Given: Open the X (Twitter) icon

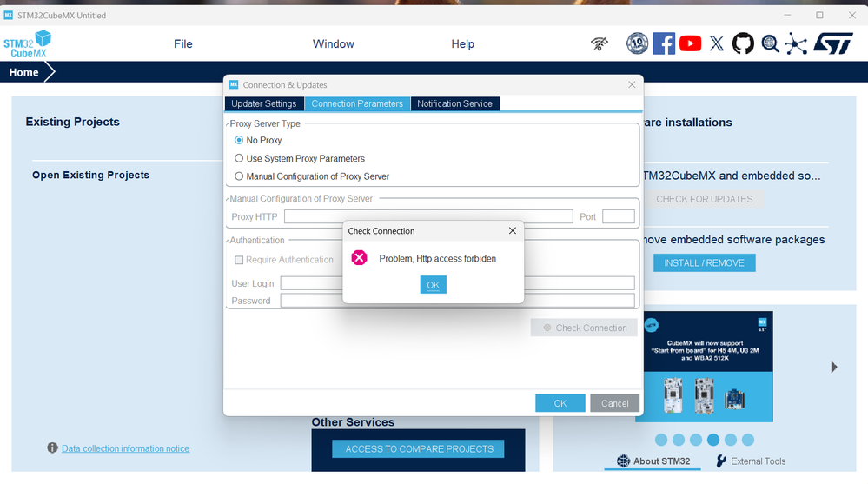Looking at the screenshot, I should pos(716,43).
